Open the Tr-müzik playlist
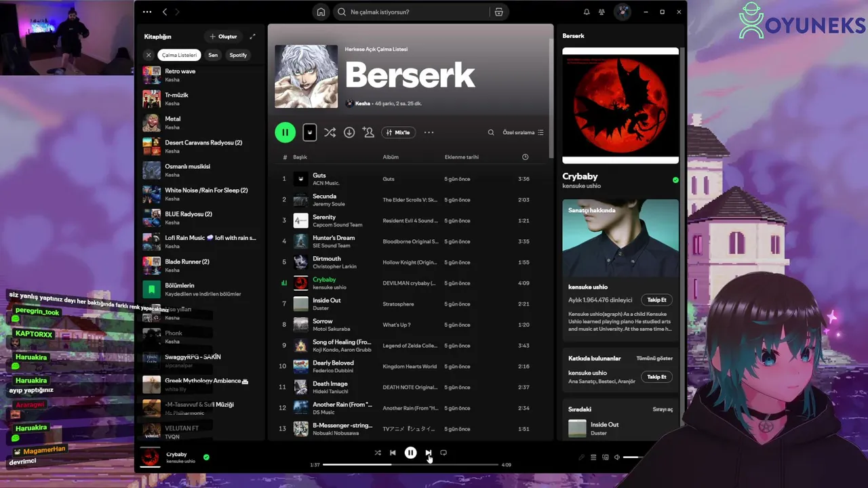Viewport: 868px width, 488px height. [199, 99]
